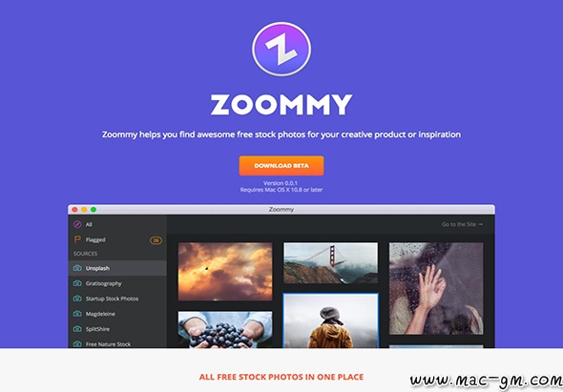
Task: Click the camera icon beside Unsplash
Action: pyautogui.click(x=77, y=268)
